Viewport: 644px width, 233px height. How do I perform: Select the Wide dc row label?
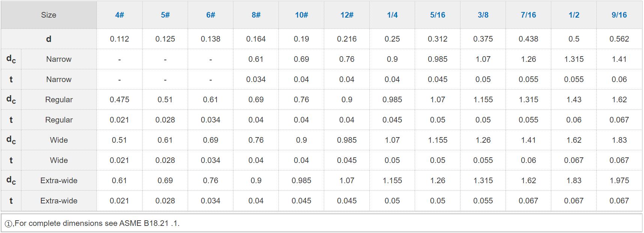pyautogui.click(x=59, y=140)
